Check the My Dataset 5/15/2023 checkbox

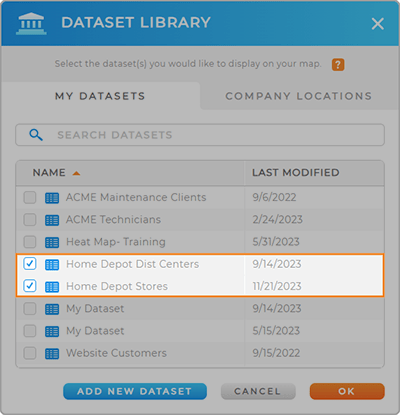30,331
